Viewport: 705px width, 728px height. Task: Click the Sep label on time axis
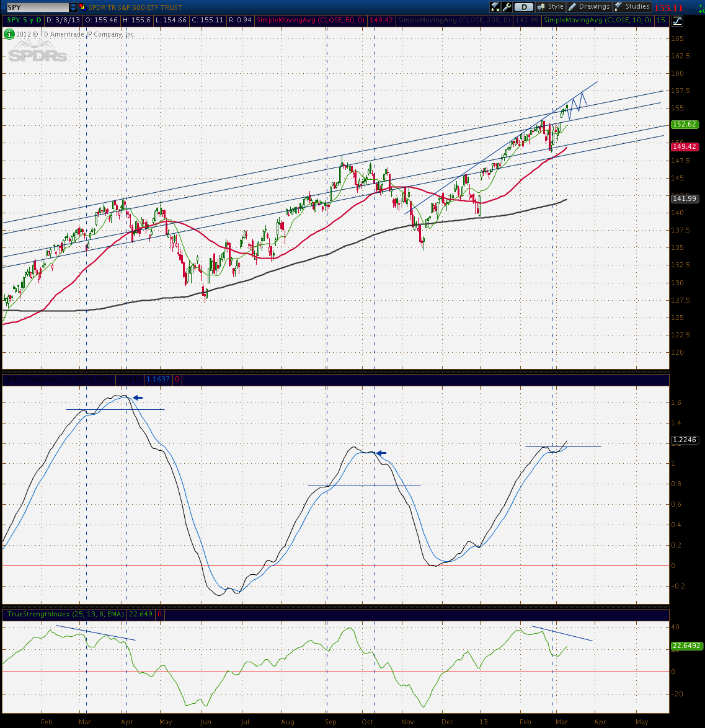click(330, 722)
